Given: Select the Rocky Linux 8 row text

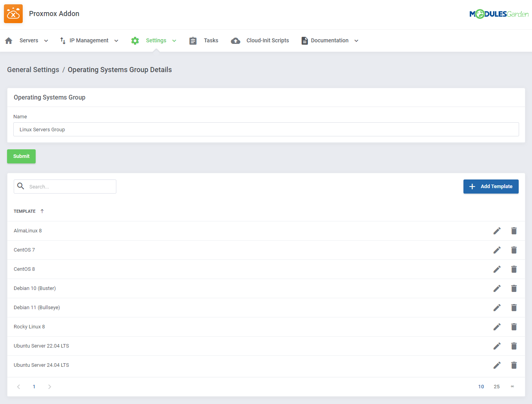Looking at the screenshot, I should tap(29, 327).
